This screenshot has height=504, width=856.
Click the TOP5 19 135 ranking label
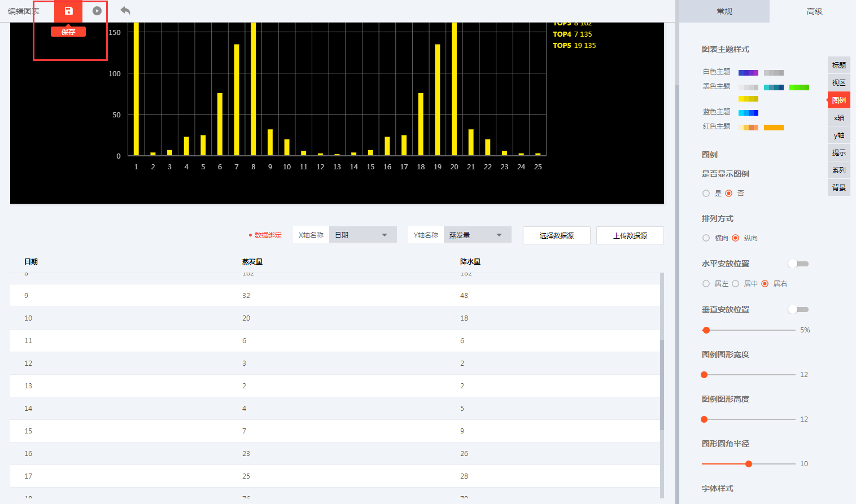coord(574,46)
